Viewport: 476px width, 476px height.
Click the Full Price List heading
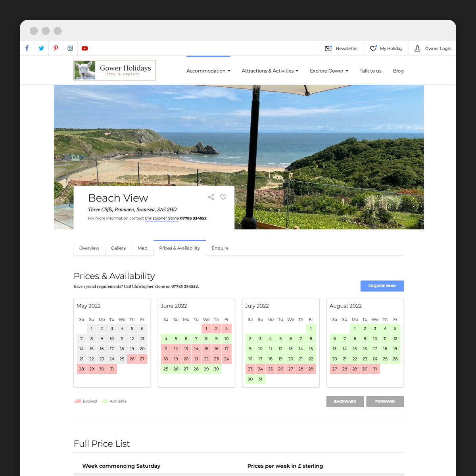(102, 443)
